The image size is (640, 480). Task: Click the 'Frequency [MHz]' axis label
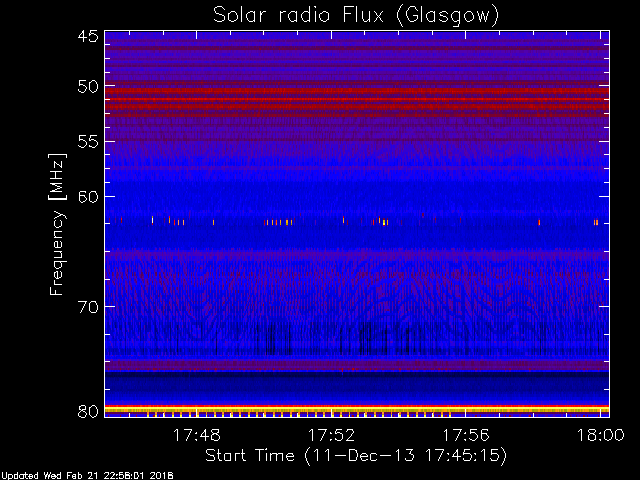[x=57, y=224]
